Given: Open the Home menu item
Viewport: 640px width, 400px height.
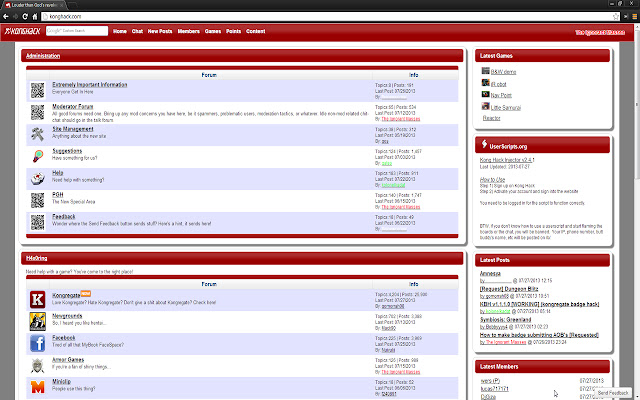Looking at the screenshot, I should (x=120, y=31).
